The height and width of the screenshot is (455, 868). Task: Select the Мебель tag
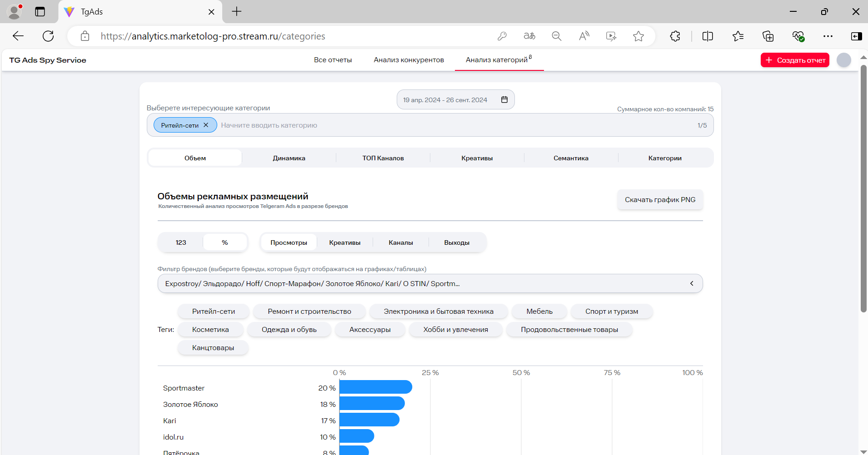539,312
